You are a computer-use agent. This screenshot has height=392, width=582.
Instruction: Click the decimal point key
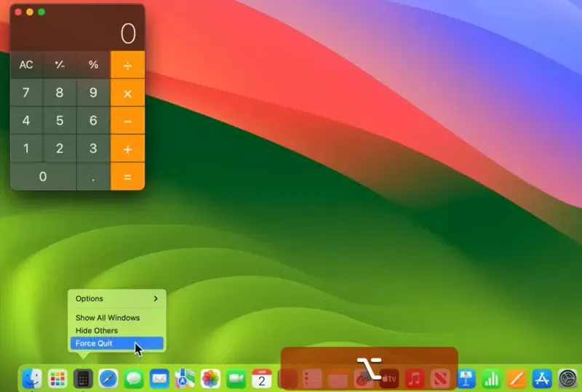click(x=93, y=177)
